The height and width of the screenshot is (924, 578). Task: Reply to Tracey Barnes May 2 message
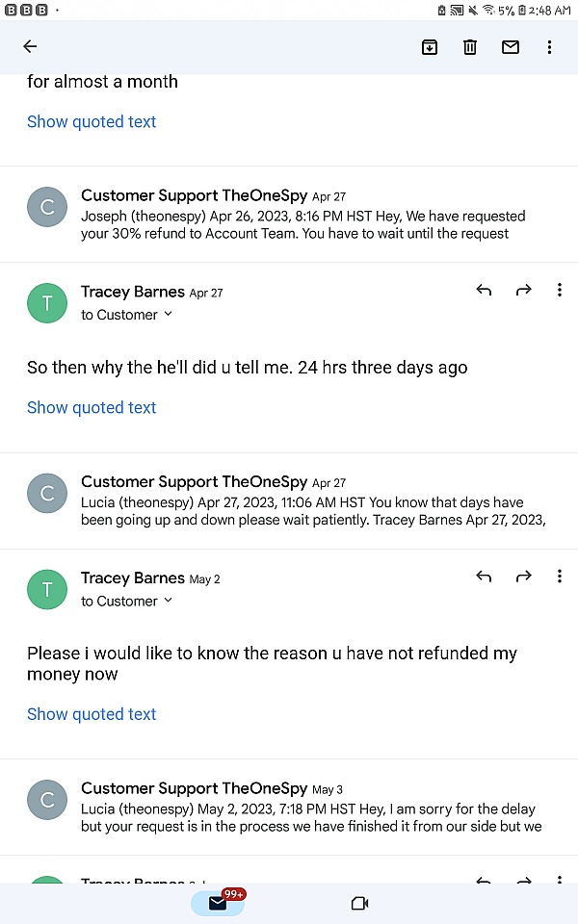(x=484, y=577)
